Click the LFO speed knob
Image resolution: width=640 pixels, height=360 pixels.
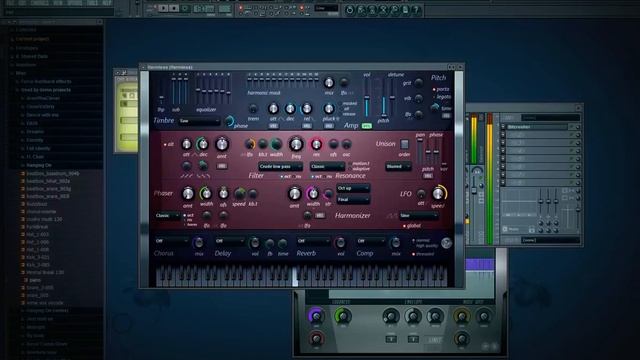[x=438, y=193]
